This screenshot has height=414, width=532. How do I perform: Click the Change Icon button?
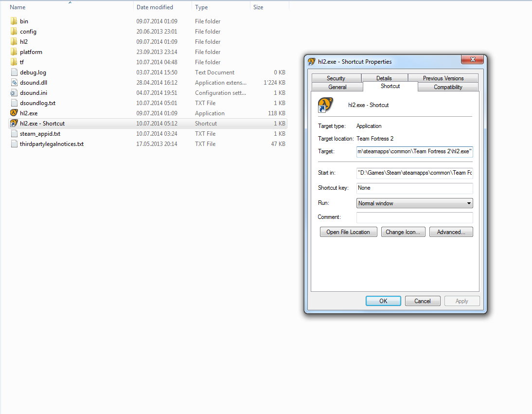point(403,232)
